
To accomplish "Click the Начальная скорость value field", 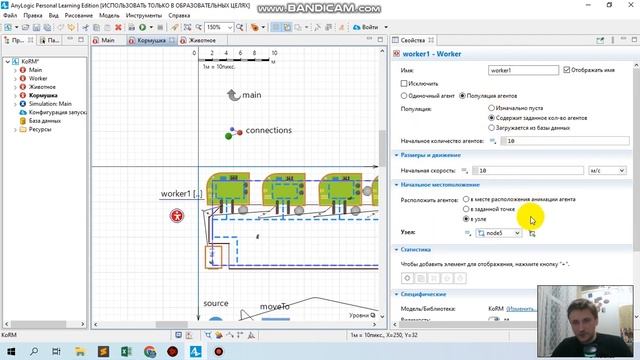I will [x=528, y=170].
